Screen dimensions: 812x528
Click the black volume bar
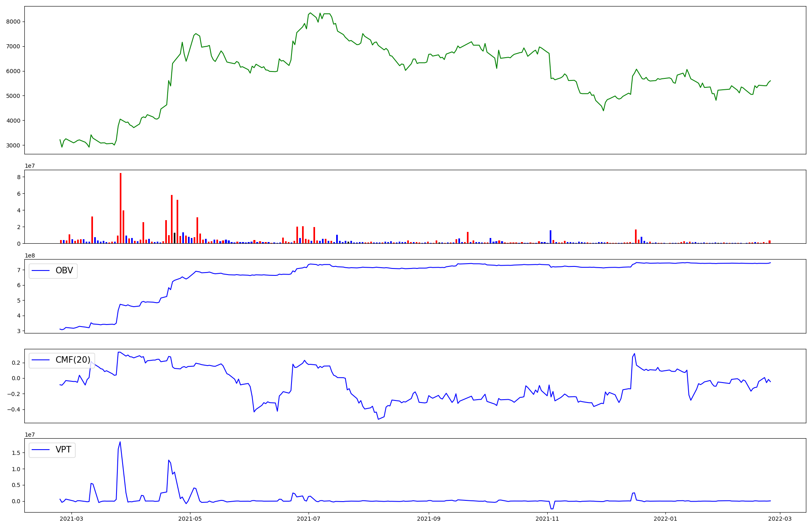click(175, 238)
